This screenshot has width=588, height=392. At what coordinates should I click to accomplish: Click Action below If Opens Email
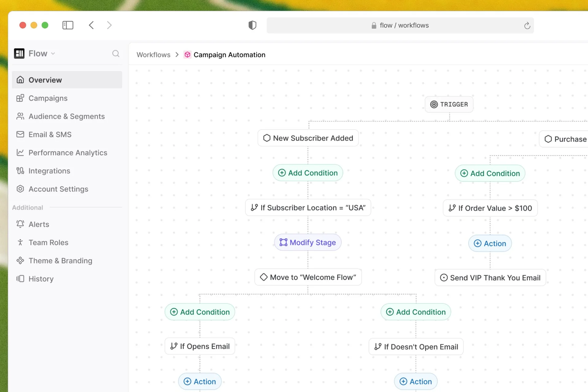pos(200,382)
